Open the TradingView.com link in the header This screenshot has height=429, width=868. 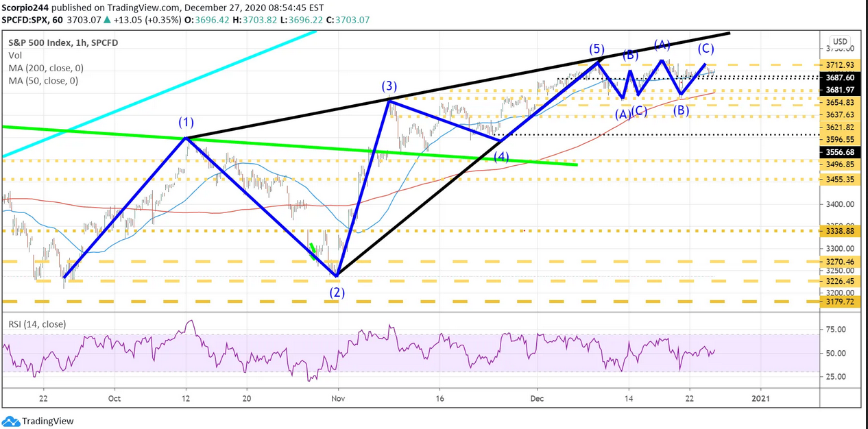[143, 7]
